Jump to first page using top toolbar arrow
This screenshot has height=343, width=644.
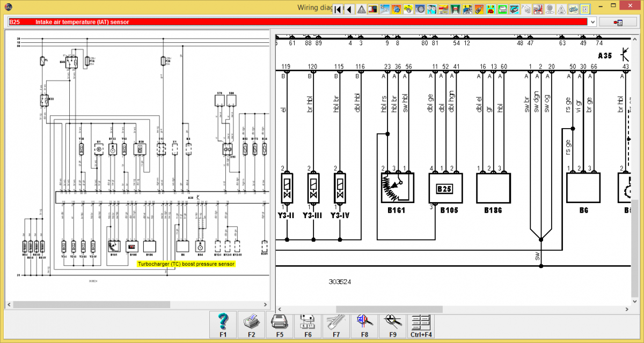pyautogui.click(x=338, y=9)
